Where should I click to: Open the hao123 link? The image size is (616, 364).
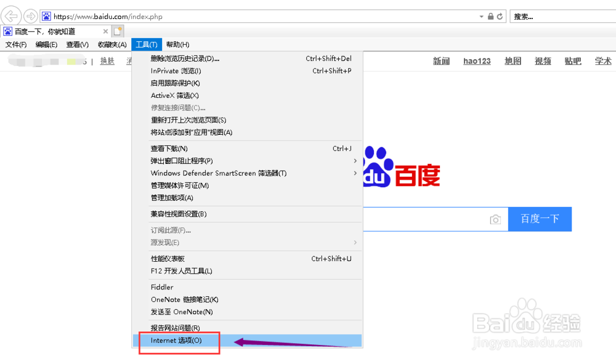pos(477,61)
